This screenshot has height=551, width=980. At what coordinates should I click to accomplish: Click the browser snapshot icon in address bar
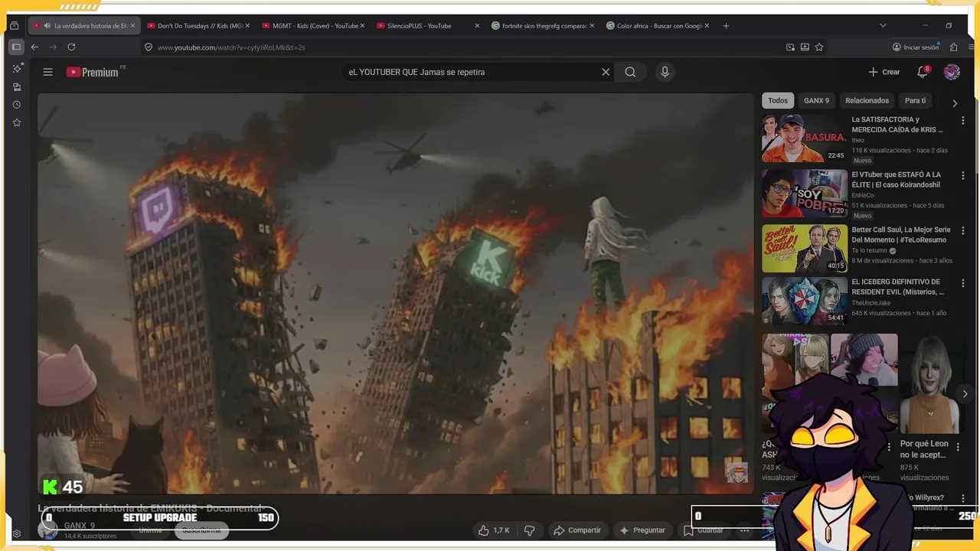790,47
